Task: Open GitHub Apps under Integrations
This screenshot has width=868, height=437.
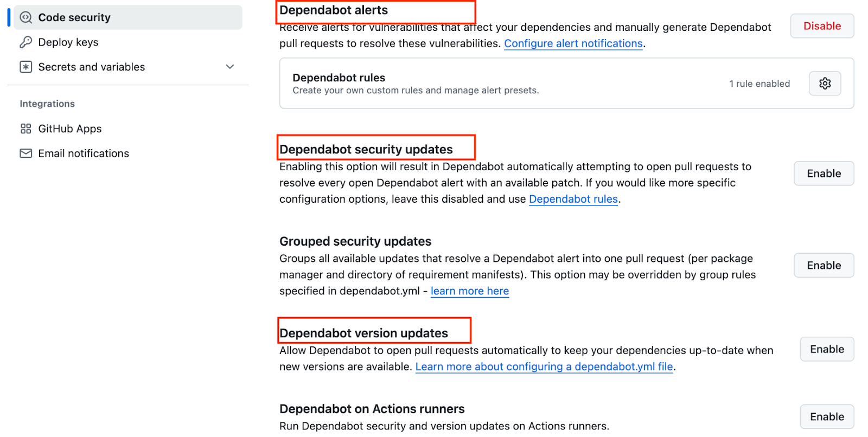Action: coord(69,128)
